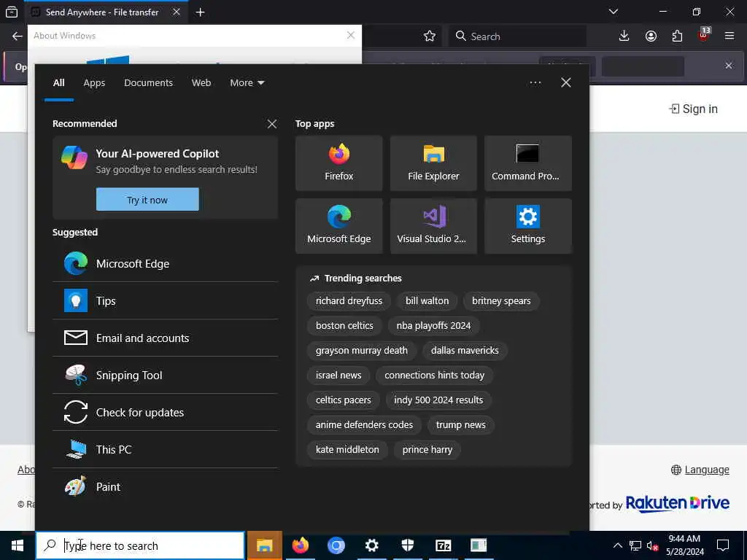Search trending dallas mavericks
Viewport: 747px width, 560px height.
point(465,351)
